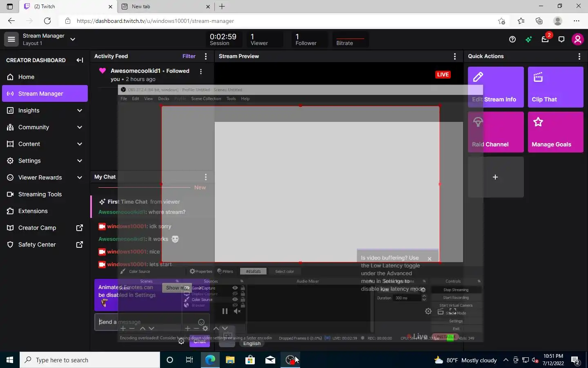Open stream preview player settings gear

click(428, 311)
